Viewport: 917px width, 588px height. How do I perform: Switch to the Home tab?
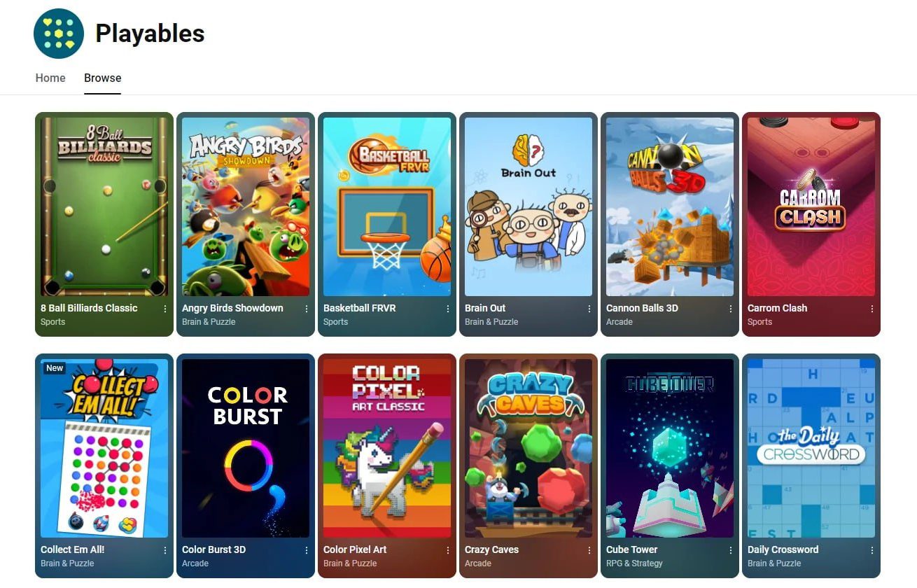(x=50, y=78)
